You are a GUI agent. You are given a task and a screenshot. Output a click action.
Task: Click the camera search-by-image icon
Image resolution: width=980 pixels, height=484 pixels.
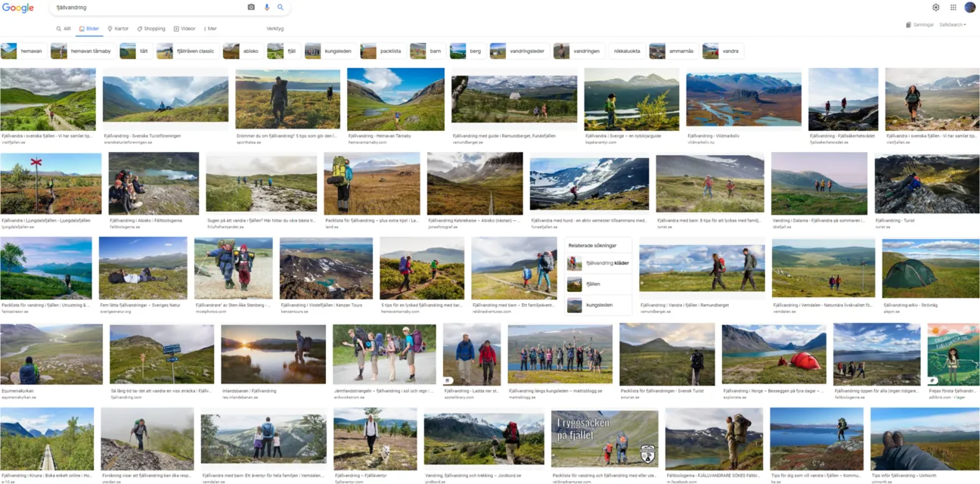point(251,8)
